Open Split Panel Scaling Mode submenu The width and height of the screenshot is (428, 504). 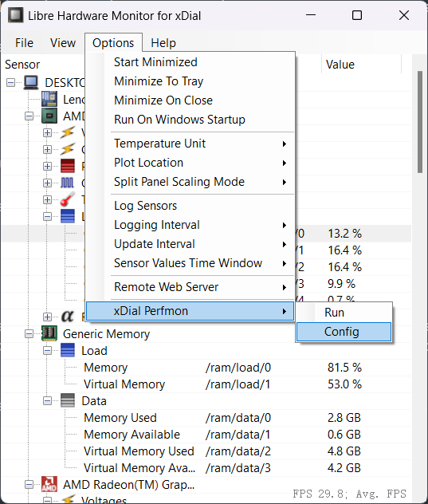pyautogui.click(x=190, y=182)
